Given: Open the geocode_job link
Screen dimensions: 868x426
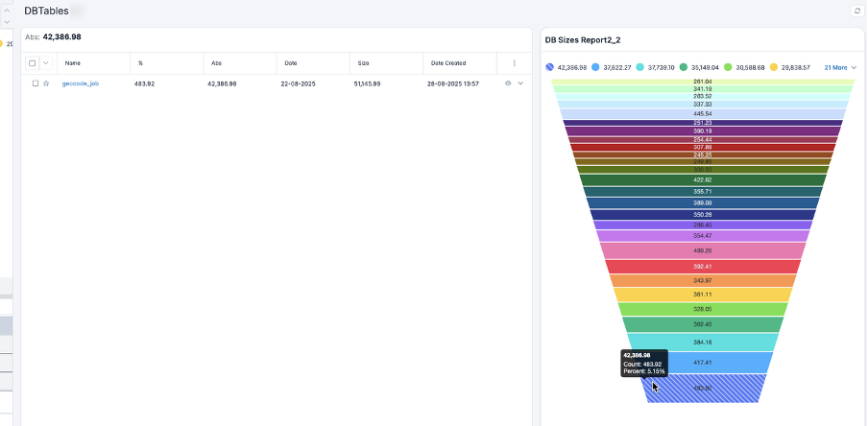Looking at the screenshot, I should (x=81, y=83).
